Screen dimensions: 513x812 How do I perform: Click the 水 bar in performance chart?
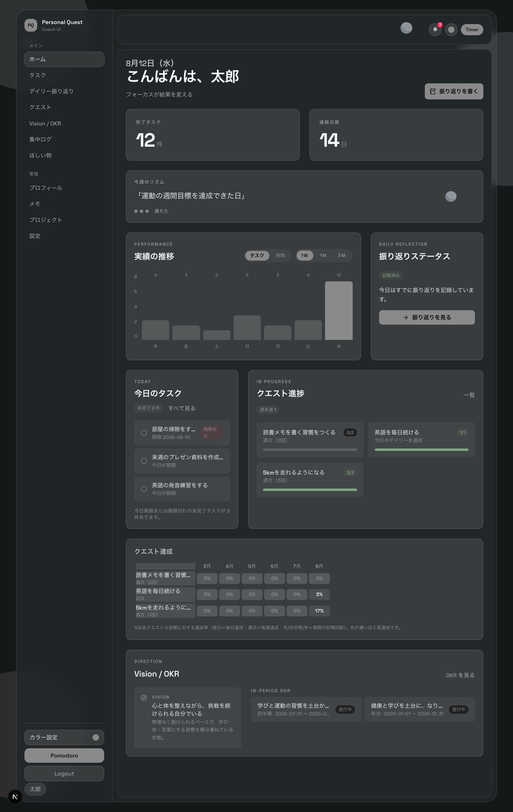(339, 311)
